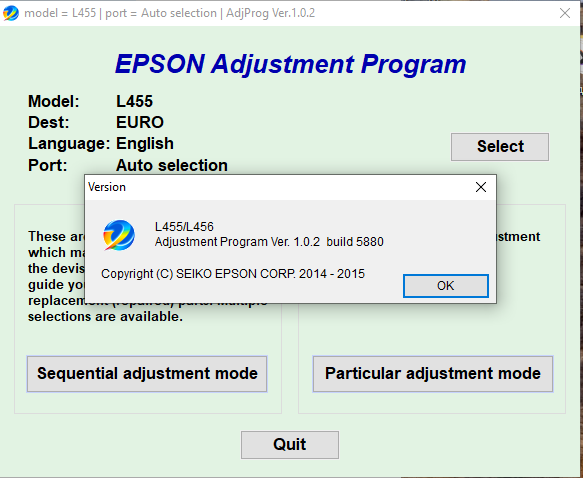Click the main window title bar text

[170, 13]
